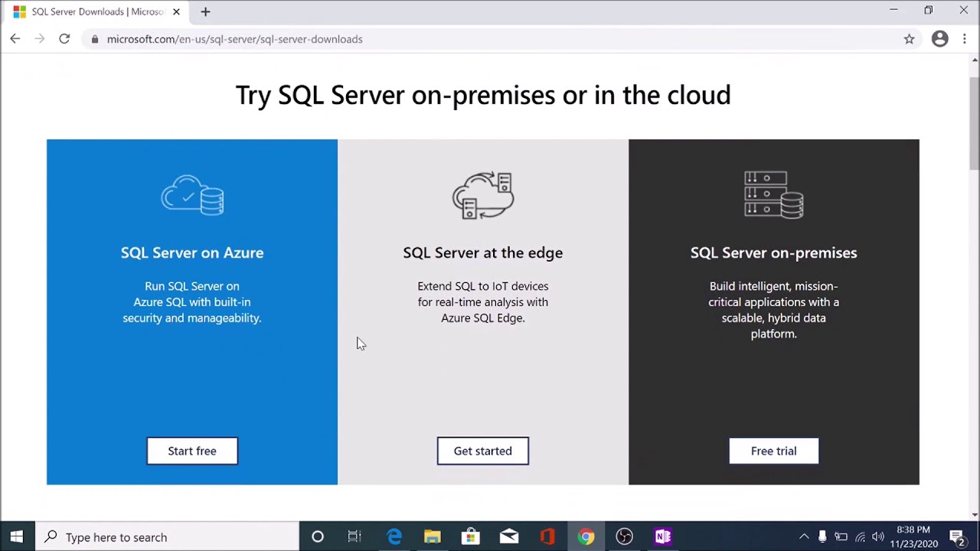Open File Explorer from the taskbar
This screenshot has height=551, width=980.
pos(432,536)
